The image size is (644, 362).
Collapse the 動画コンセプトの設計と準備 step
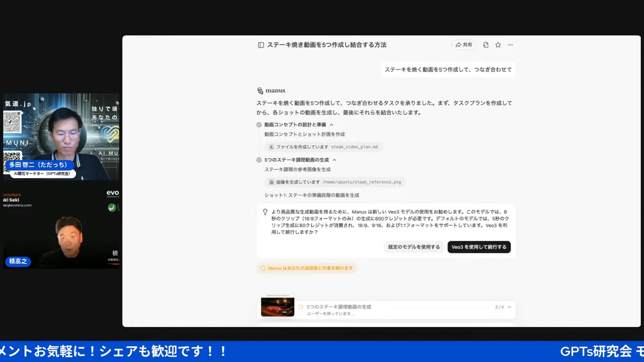tap(331, 125)
